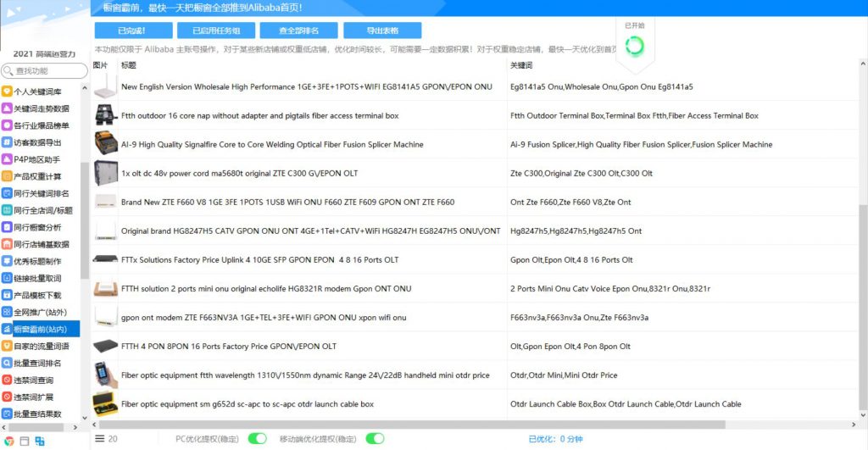This screenshot has width=868, height=450.
Task: Click the 导出表格 button
Action: (382, 31)
